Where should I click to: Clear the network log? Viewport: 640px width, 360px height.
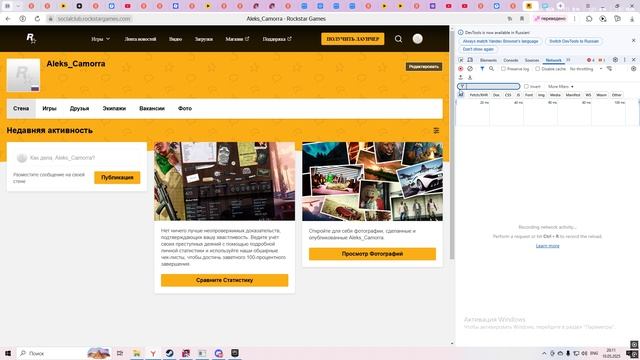(470, 69)
